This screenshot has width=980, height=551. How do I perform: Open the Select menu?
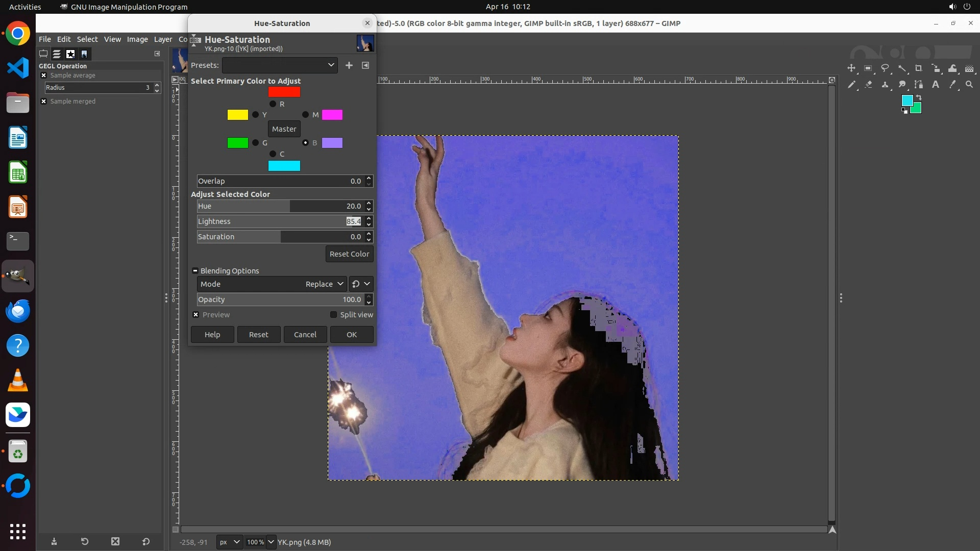point(87,39)
